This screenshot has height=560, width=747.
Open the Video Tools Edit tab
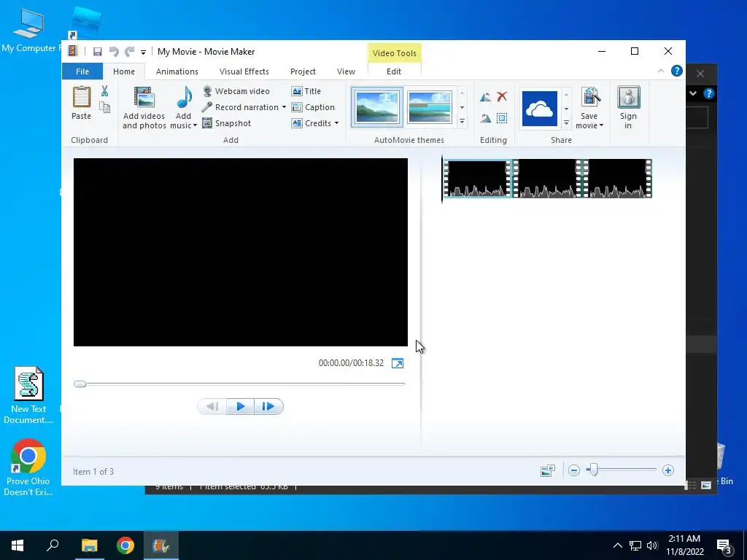(x=394, y=71)
